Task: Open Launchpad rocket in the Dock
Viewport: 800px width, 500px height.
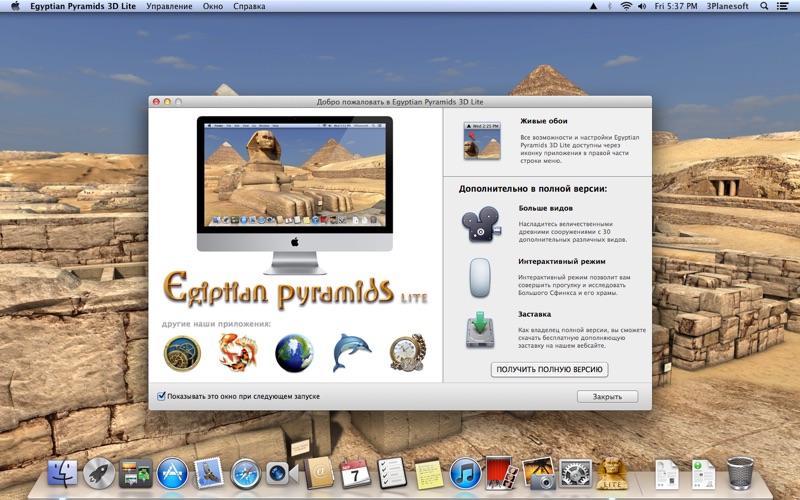Action: click(x=98, y=473)
